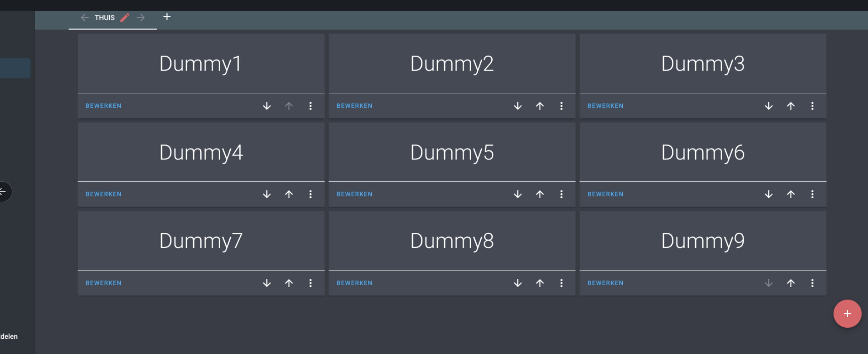
Task: Move Dummy6 card up
Action: [x=791, y=194]
